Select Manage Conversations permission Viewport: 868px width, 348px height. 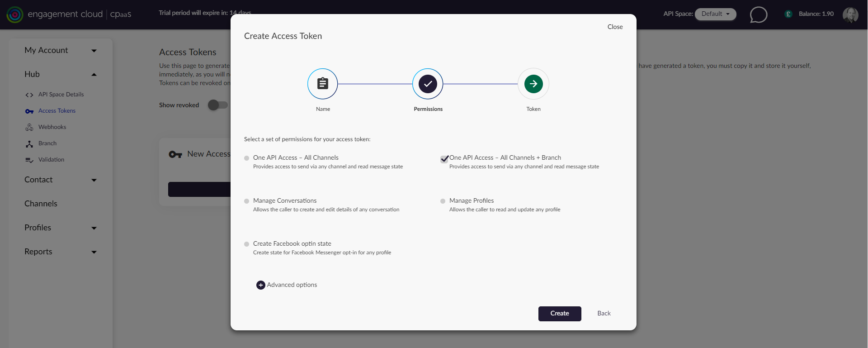point(246,201)
